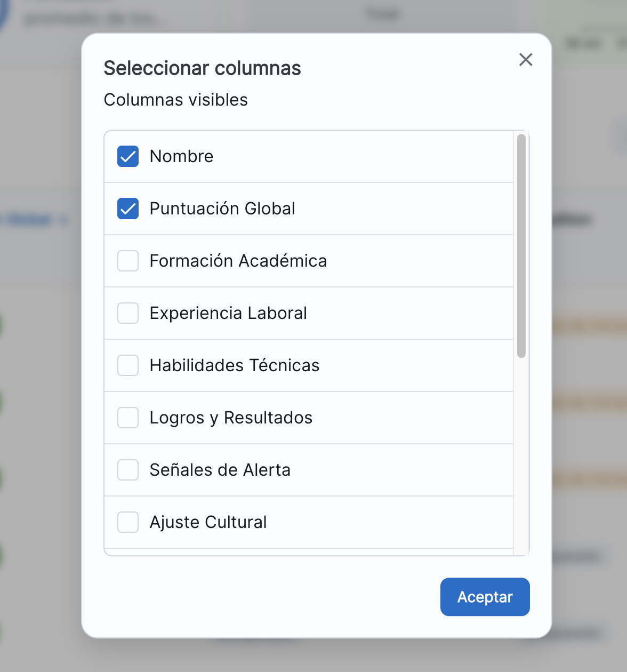Close the Seleccionar columnas dialog
This screenshot has width=627, height=672.
point(526,60)
